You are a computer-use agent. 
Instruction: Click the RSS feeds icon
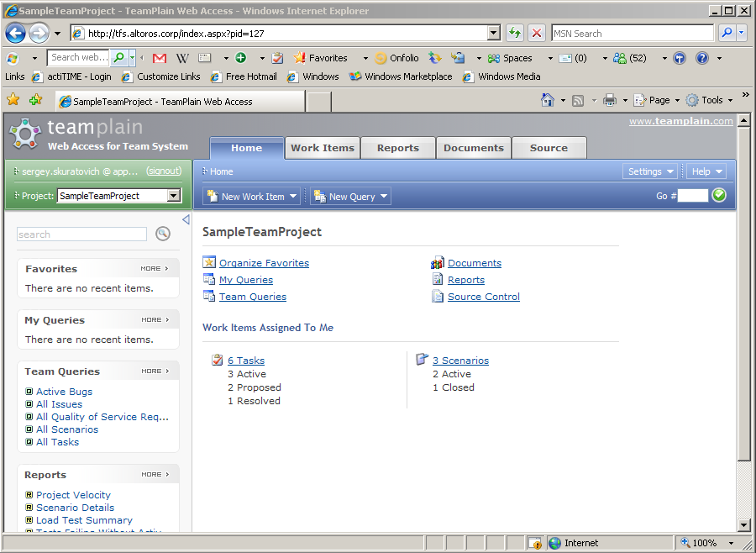point(578,100)
